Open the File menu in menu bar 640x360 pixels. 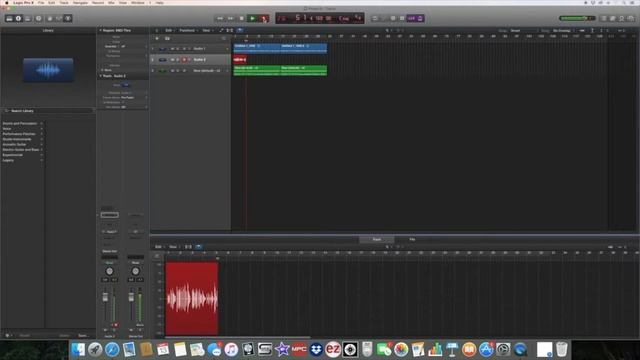pos(41,2)
